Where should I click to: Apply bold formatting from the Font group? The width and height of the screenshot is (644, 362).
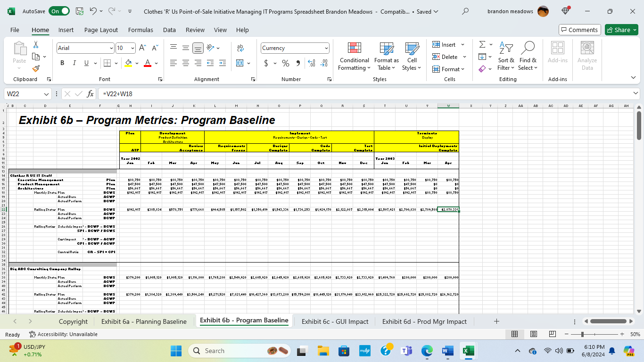pyautogui.click(x=62, y=63)
